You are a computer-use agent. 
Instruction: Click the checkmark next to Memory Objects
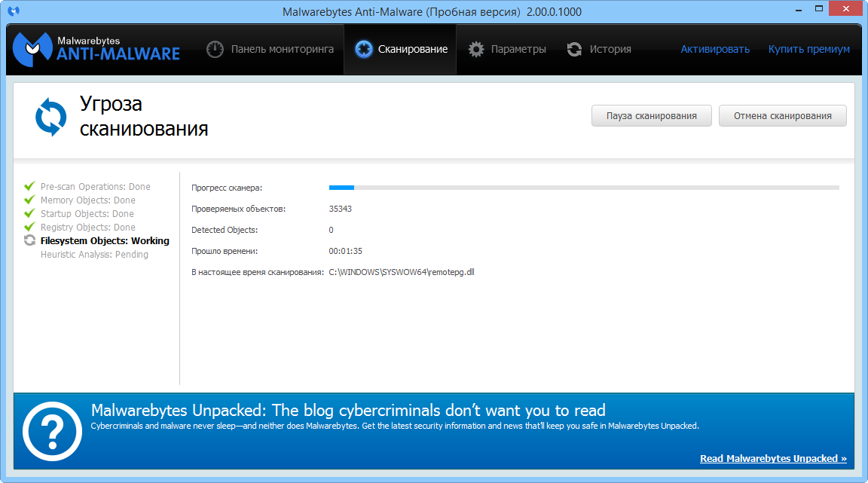29,200
